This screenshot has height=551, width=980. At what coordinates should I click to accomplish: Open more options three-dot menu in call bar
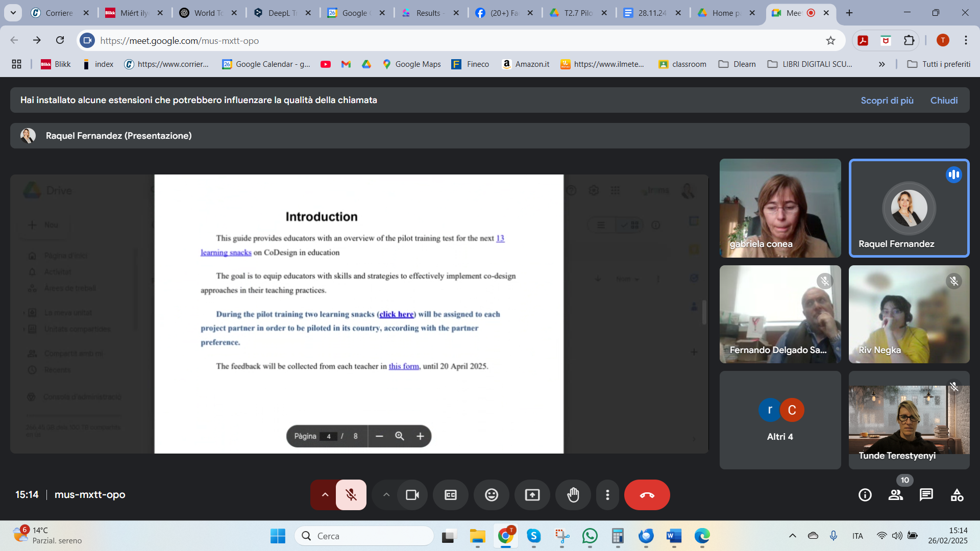[x=607, y=495]
